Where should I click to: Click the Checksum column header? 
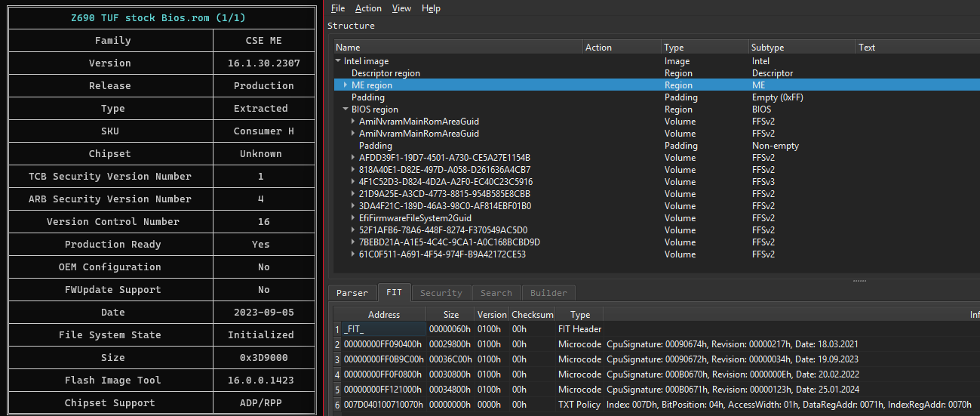533,315
